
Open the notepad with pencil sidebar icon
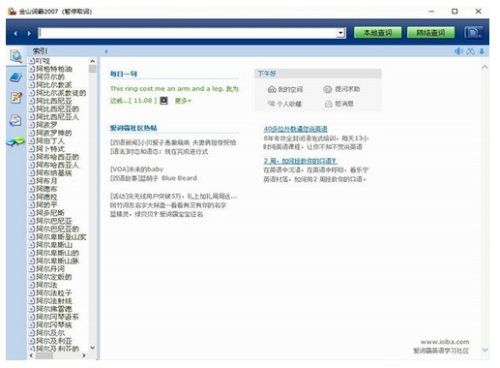click(x=16, y=98)
